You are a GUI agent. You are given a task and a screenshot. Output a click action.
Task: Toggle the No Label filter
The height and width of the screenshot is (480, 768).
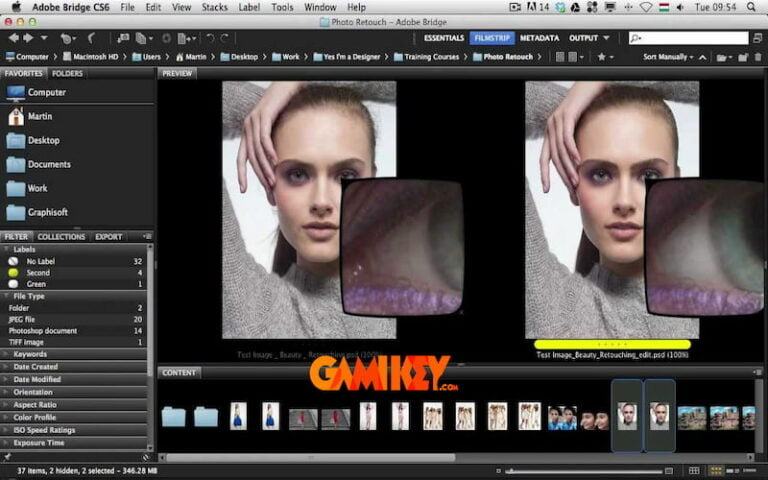point(73,261)
